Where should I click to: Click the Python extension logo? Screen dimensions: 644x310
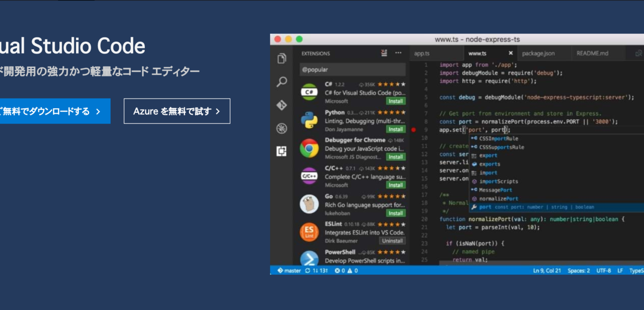pyautogui.click(x=309, y=120)
